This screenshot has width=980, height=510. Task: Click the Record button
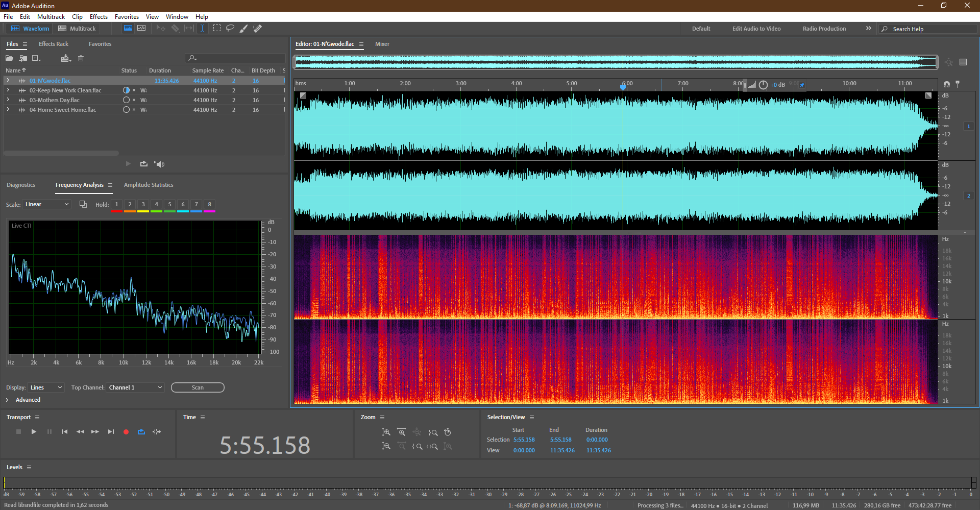[126, 432]
